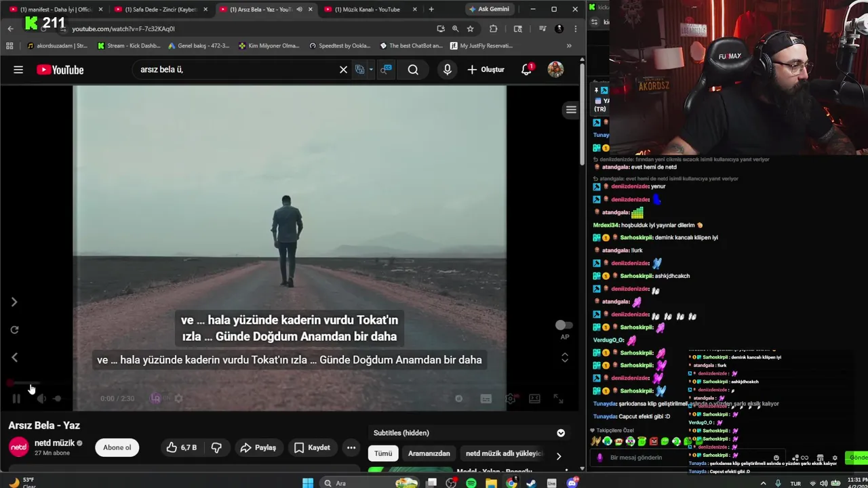Viewport: 868px width, 488px height.
Task: Open Discord from the taskbar
Action: [572, 483]
